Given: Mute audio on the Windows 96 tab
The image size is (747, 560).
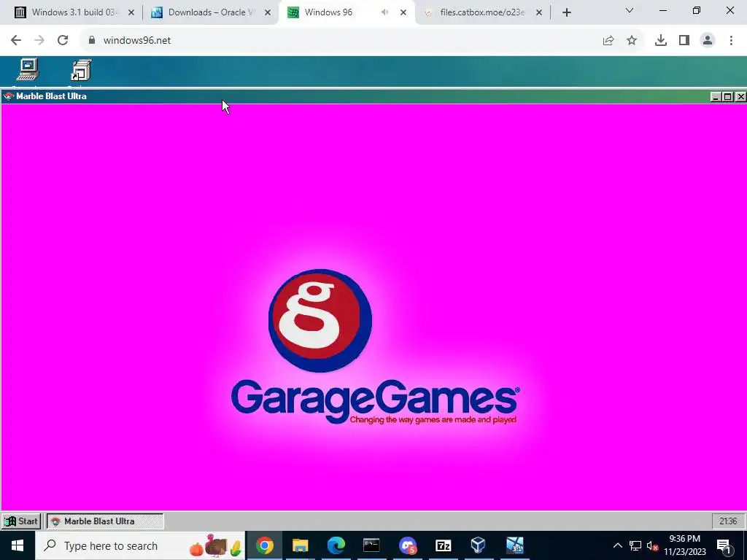Looking at the screenshot, I should point(384,12).
